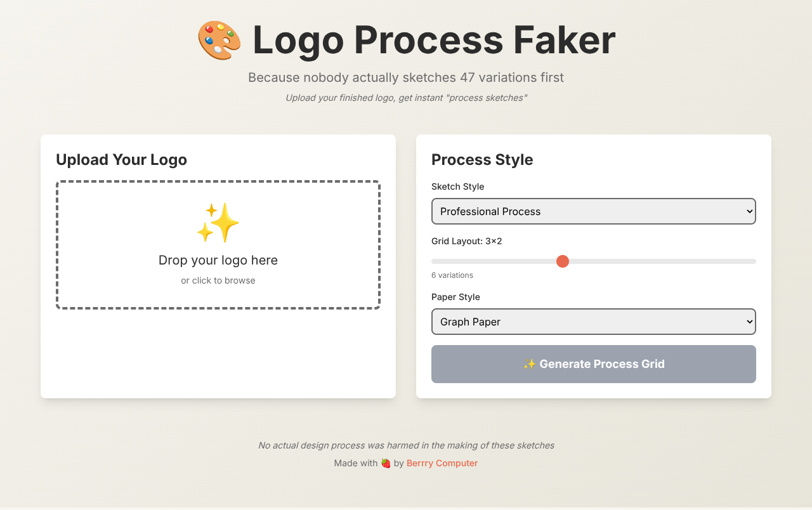Click the chevron arrow on the Professional Process selector
Viewport: 812px width, 510px height.
[746, 211]
